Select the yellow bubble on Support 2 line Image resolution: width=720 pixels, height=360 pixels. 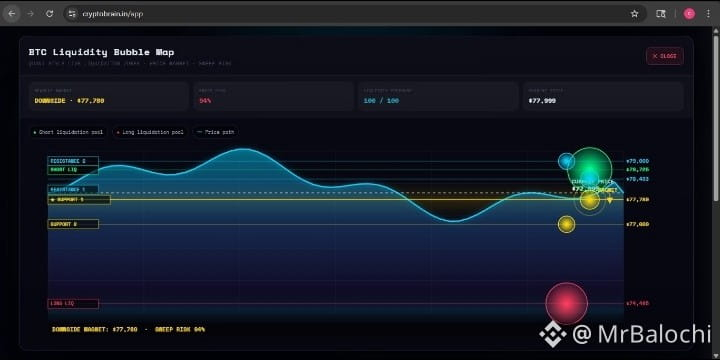pos(567,224)
